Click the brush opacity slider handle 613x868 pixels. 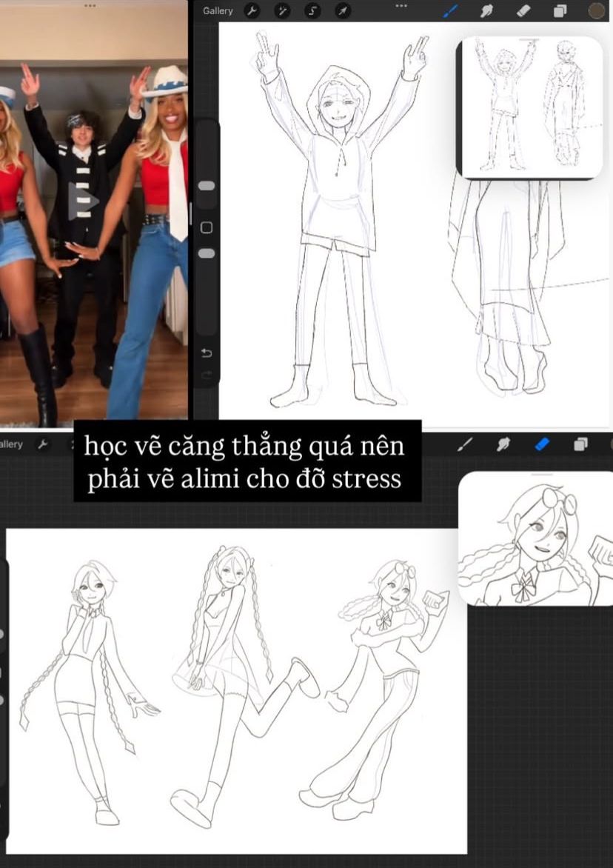click(207, 253)
